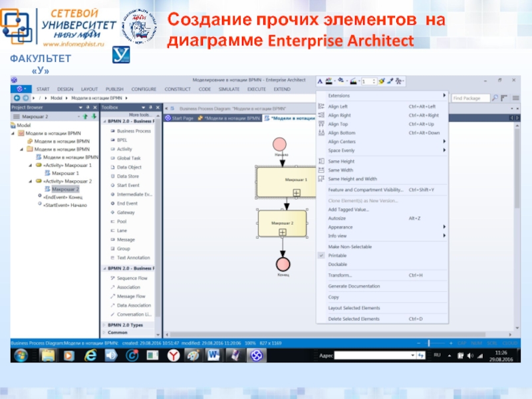Open Yandex browser from the taskbar
The image size is (532, 399).
tap(172, 356)
